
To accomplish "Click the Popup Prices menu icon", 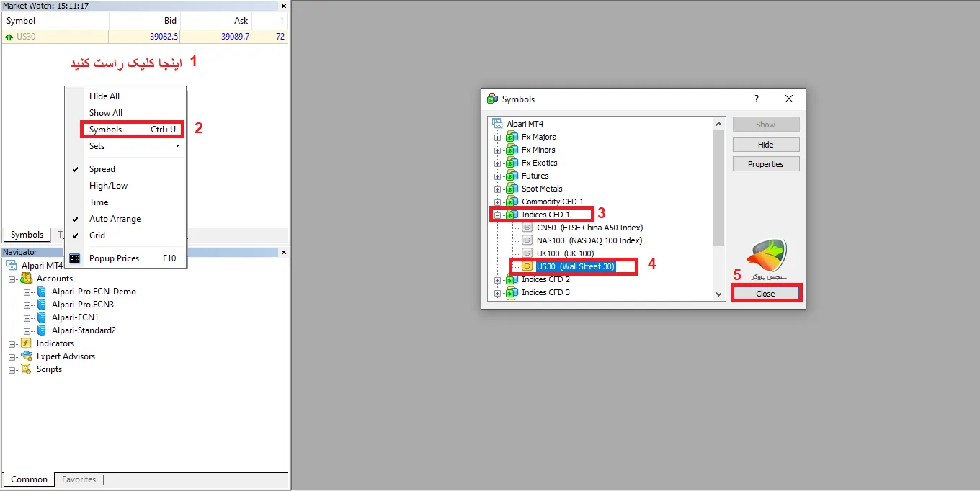I will (x=75, y=258).
